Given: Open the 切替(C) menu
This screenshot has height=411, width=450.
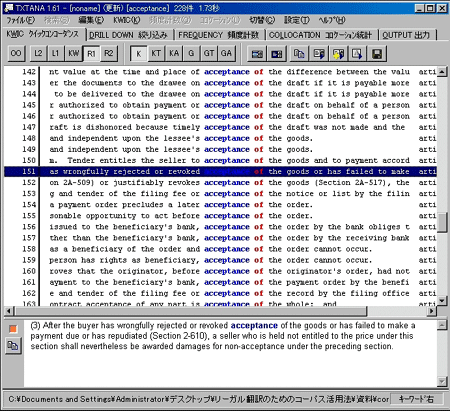Looking at the screenshot, I should 262,20.
